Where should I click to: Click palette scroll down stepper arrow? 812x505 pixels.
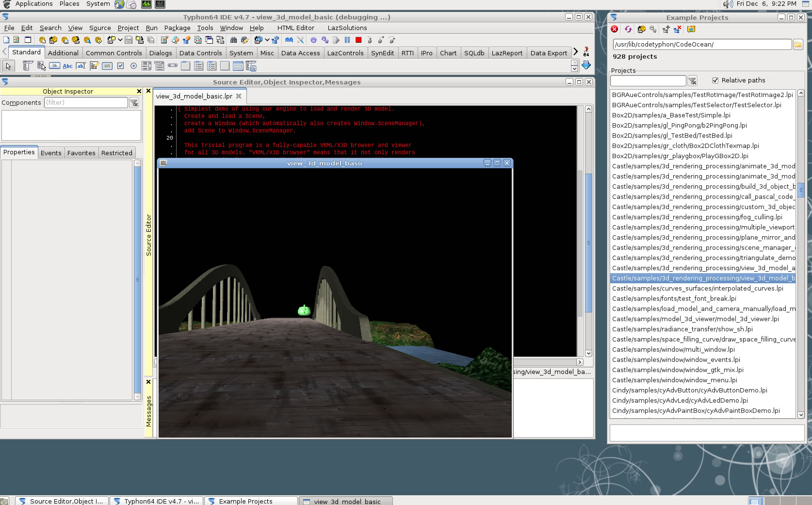tap(574, 69)
